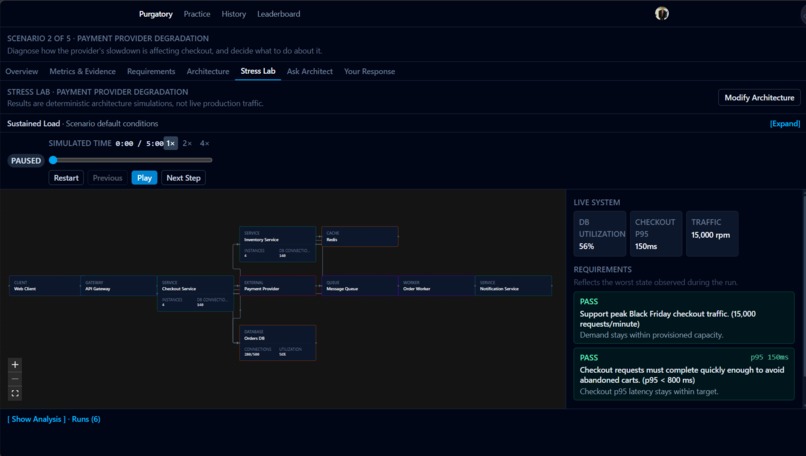Set simulation speed to 1×
Viewport: 806px width, 456px height.
(171, 143)
